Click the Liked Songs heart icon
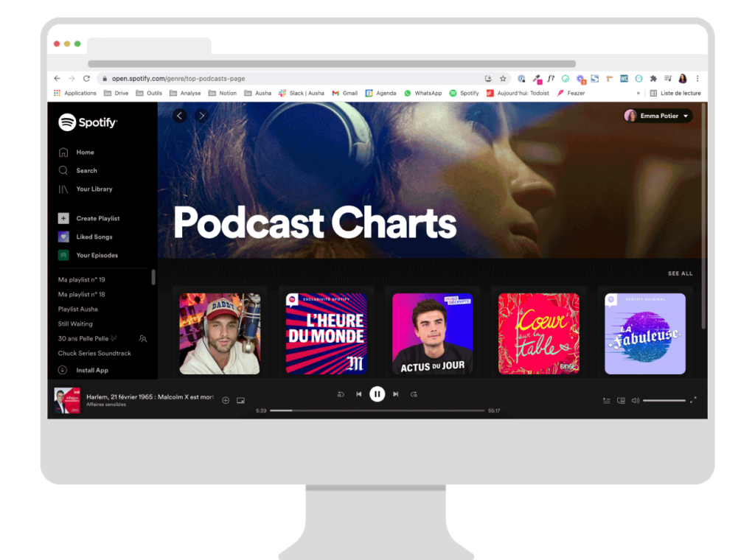The width and height of the screenshot is (755, 560). (x=63, y=237)
